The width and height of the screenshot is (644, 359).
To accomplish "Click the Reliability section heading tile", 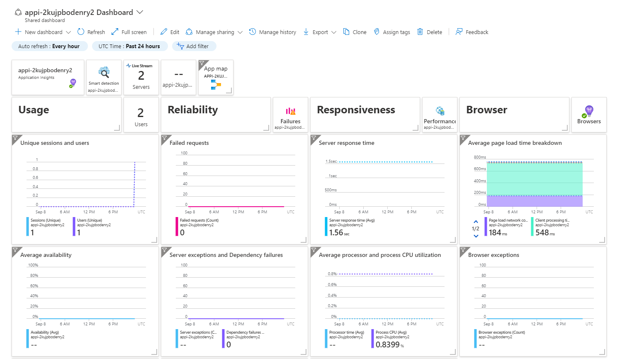I will 216,115.
